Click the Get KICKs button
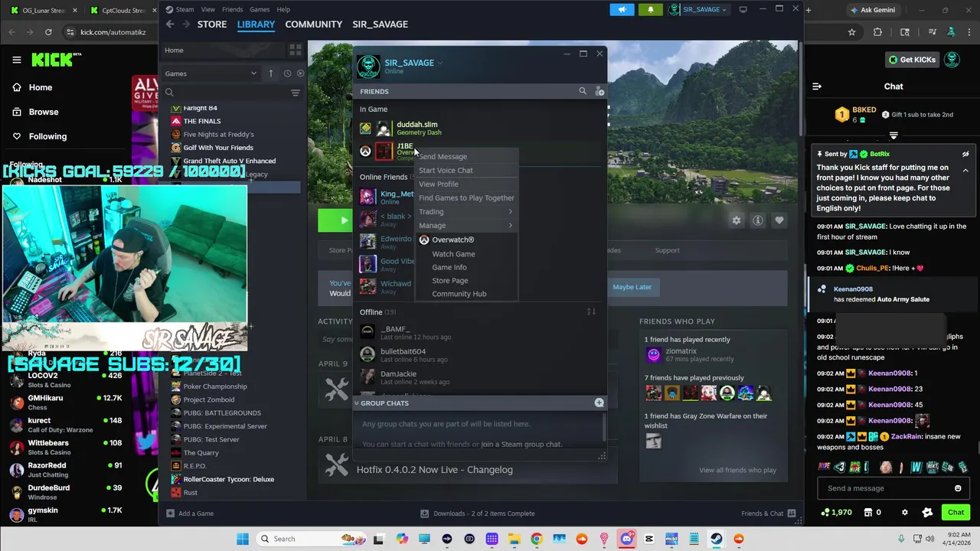The image size is (980, 551). tap(911, 60)
